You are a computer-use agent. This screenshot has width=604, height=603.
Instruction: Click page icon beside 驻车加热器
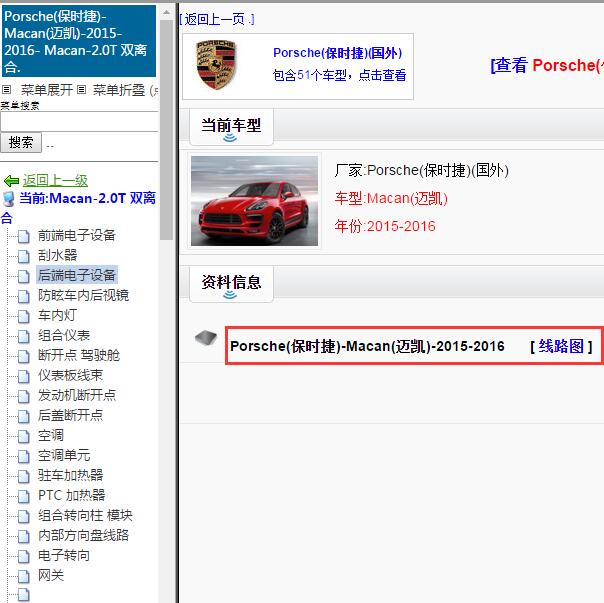[x=23, y=476]
